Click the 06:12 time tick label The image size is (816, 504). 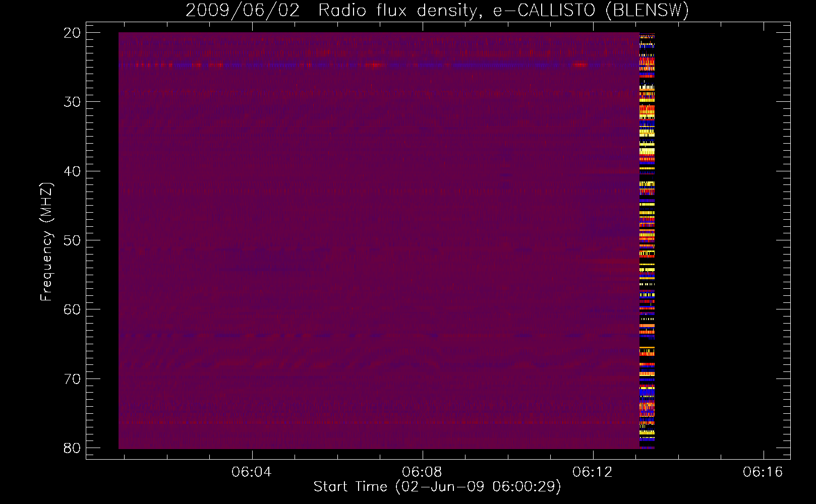[593, 472]
